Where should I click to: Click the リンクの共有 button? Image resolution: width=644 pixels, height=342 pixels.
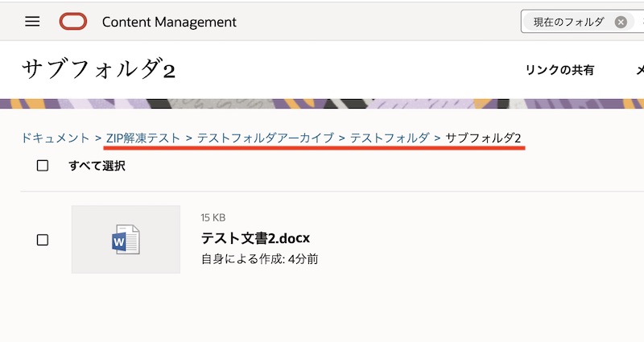click(559, 70)
